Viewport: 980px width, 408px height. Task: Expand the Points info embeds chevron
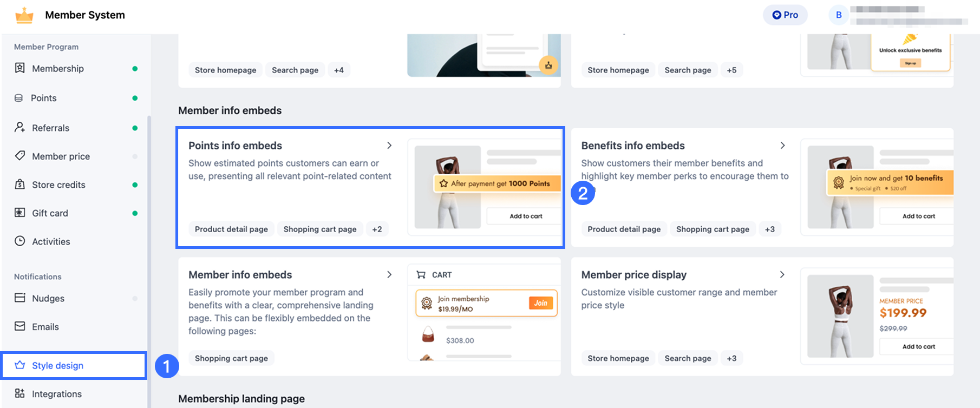point(389,146)
